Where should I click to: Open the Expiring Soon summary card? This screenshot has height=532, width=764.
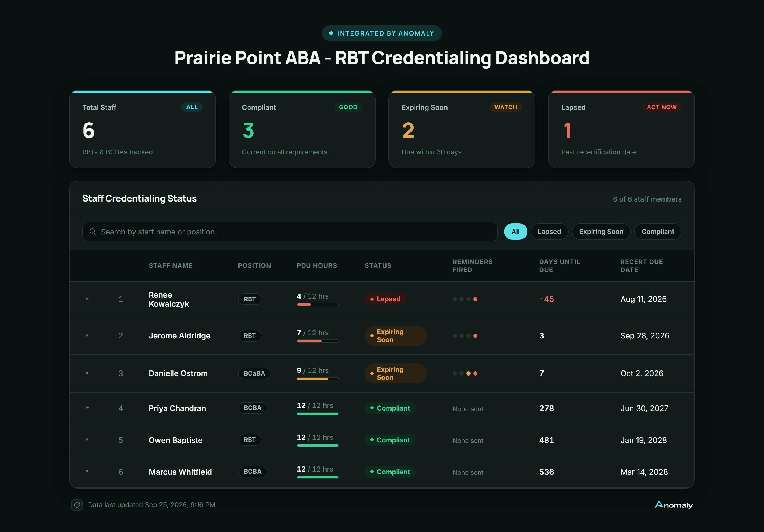point(462,129)
